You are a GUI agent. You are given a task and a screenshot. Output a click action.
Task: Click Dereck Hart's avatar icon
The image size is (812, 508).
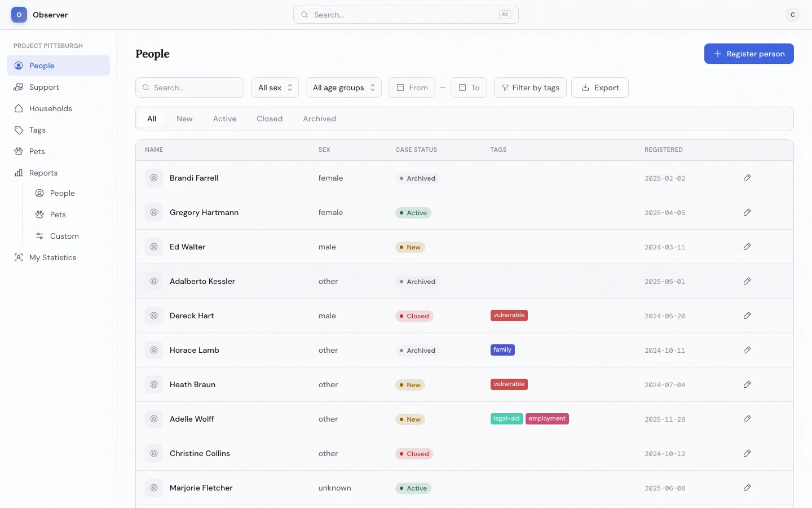pyautogui.click(x=154, y=316)
